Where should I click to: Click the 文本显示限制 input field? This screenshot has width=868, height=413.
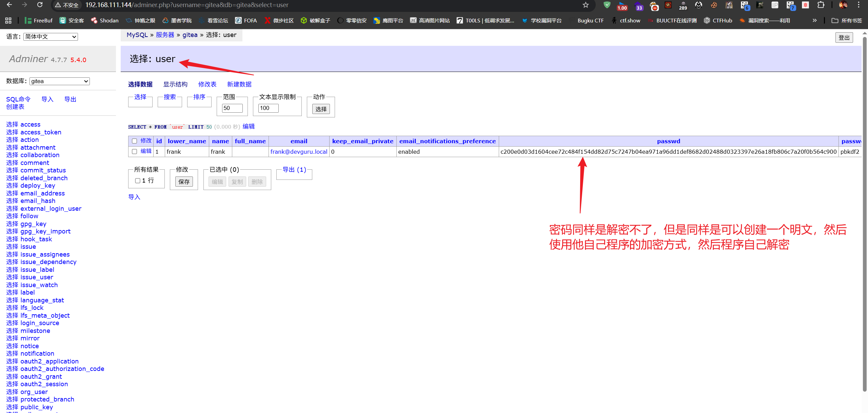268,108
